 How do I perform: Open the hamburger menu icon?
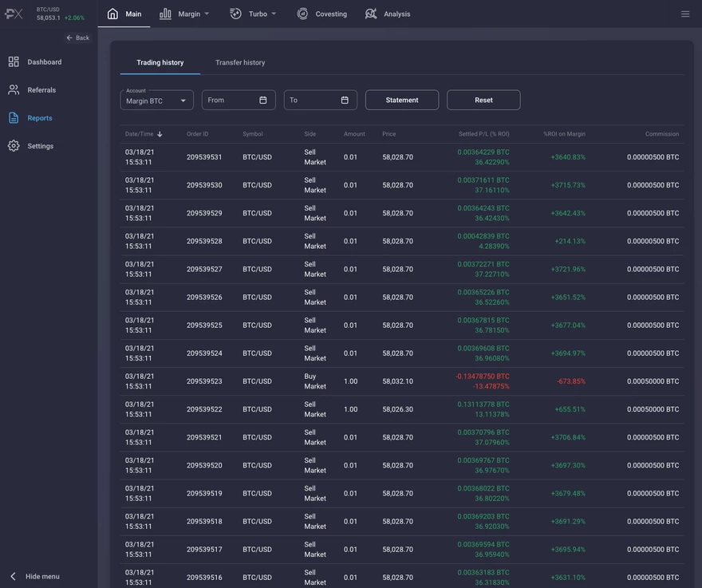685,14
